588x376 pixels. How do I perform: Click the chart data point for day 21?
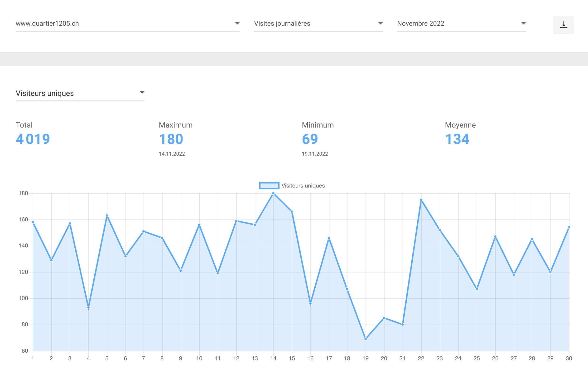pos(403,325)
